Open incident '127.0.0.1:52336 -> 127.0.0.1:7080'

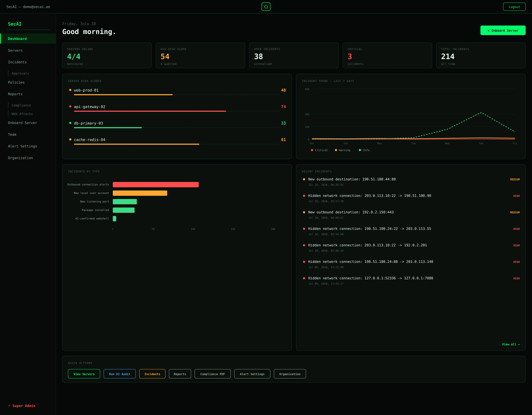pos(411,281)
